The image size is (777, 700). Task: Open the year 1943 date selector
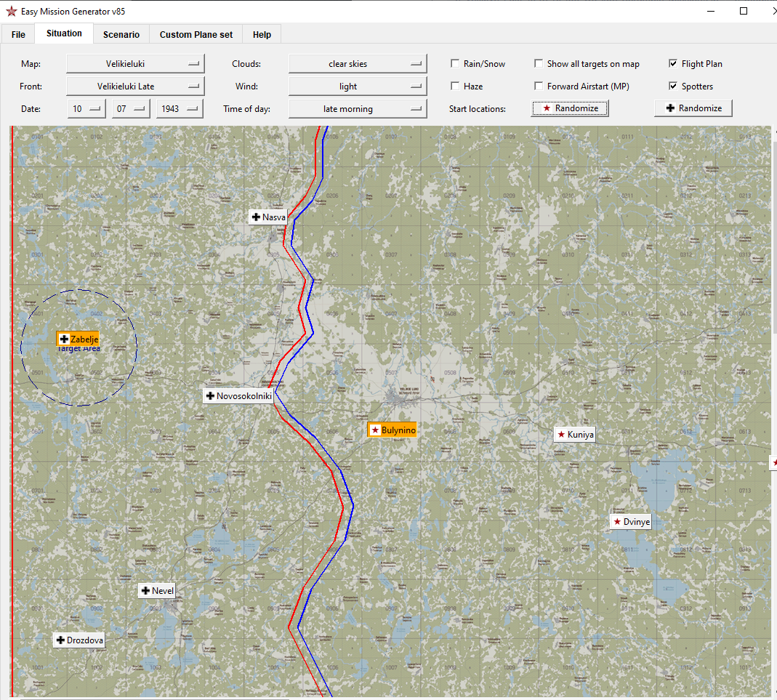pyautogui.click(x=180, y=109)
